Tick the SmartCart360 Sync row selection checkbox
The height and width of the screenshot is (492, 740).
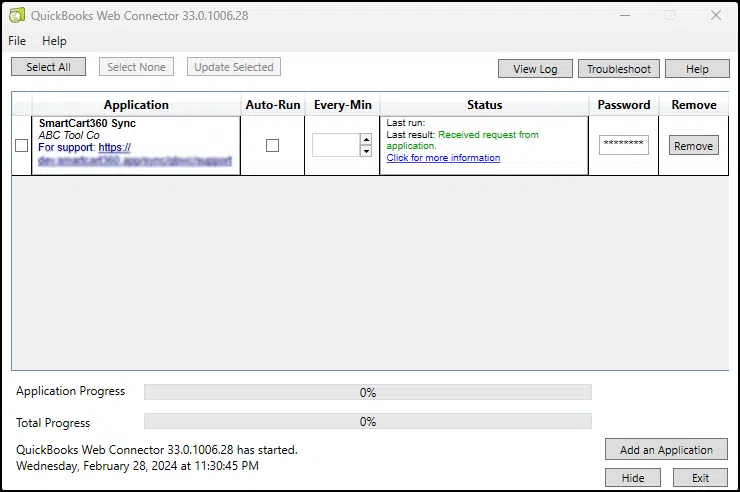point(22,146)
